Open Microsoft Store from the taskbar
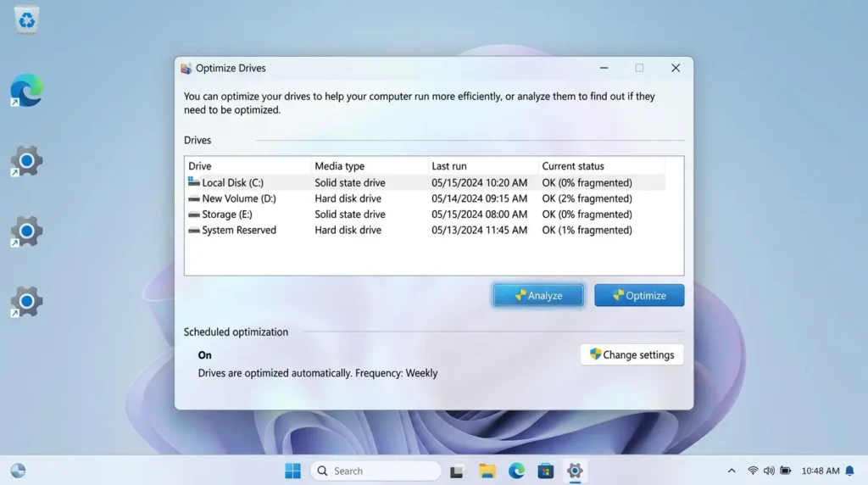Screen dimensions: 868x485 (545, 471)
